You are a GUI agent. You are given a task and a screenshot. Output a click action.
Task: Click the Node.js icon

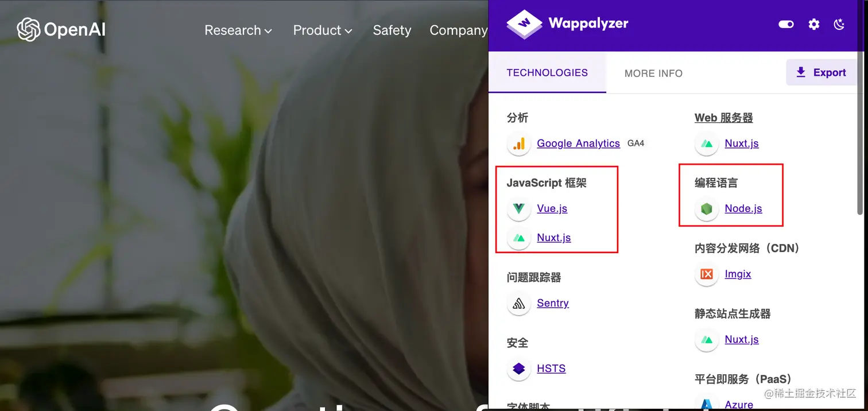(707, 209)
